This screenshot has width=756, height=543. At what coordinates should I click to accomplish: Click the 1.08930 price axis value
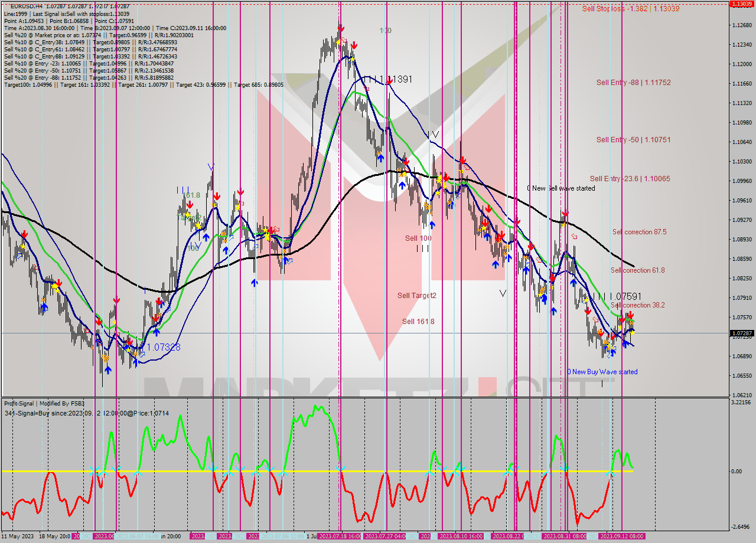(x=741, y=240)
